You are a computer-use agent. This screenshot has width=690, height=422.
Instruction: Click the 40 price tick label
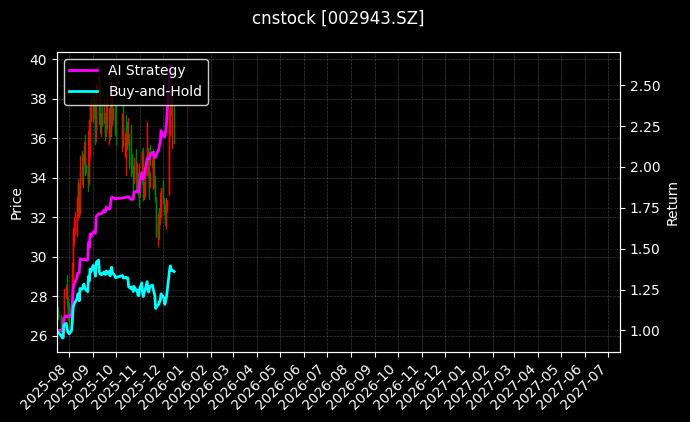pos(38,60)
